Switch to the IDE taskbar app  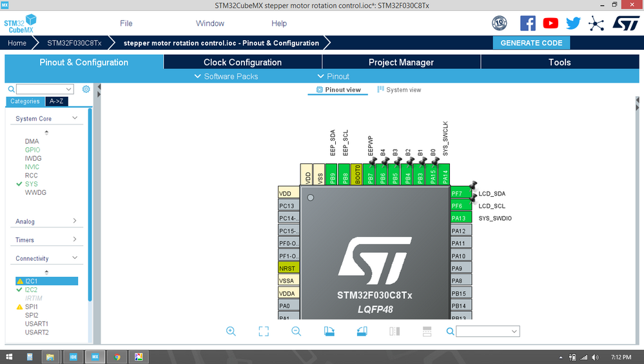[73, 357]
